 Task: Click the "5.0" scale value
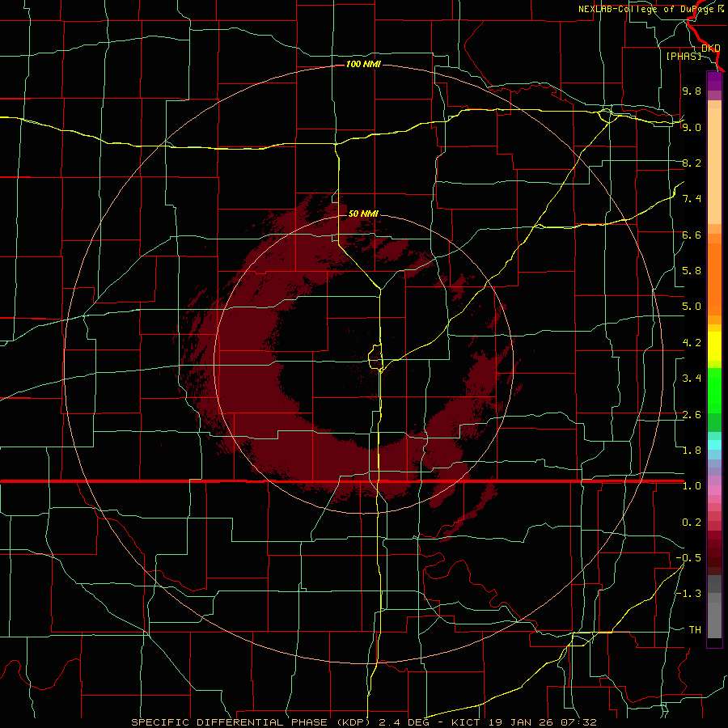[x=692, y=307]
